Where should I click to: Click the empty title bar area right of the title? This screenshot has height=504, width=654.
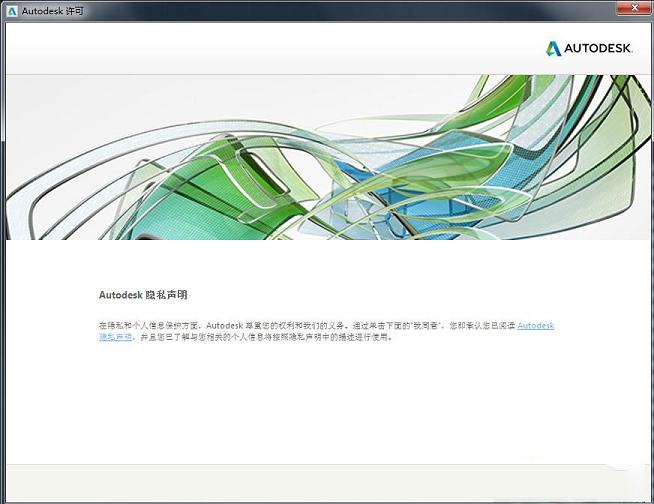click(x=350, y=9)
